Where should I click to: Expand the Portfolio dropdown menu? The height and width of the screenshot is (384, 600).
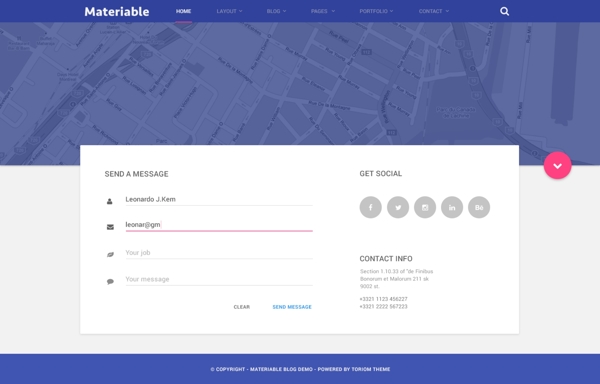[x=376, y=11]
